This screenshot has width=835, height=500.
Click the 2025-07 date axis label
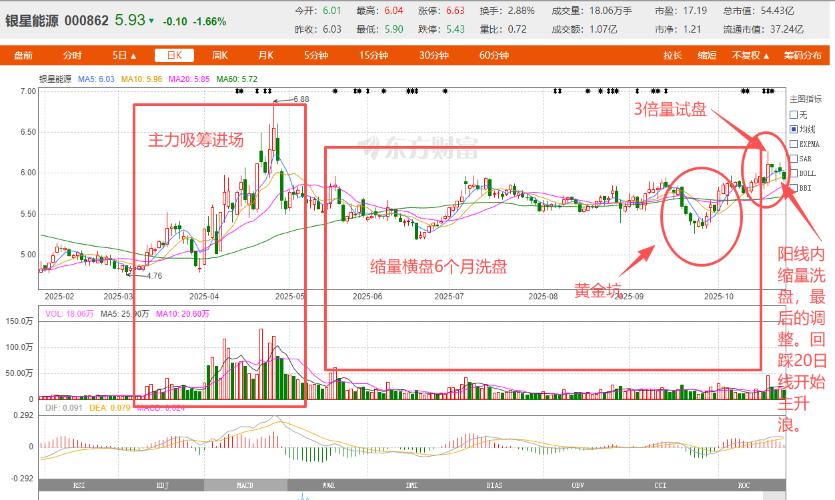tap(449, 296)
